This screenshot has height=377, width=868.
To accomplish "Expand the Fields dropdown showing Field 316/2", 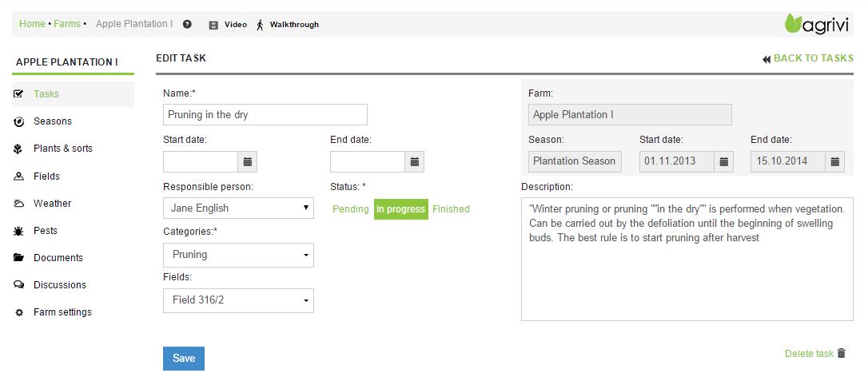I will (237, 301).
